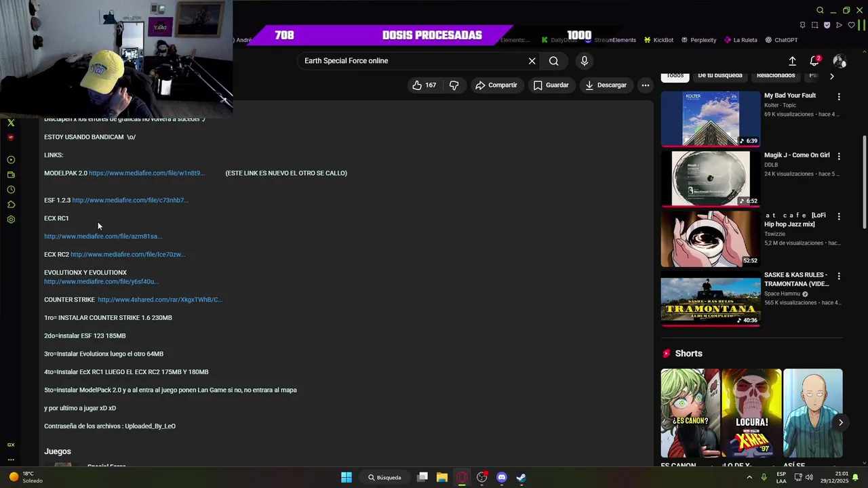Open the COUNTER STRIKE 4shared link
Image resolution: width=868 pixels, height=488 pixels.
coord(160,300)
